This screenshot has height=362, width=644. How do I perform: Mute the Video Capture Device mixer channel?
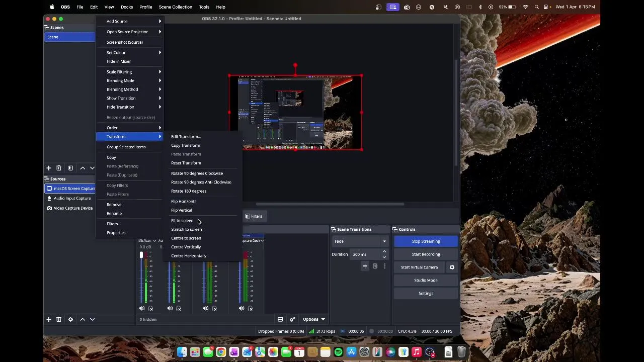coord(242,309)
